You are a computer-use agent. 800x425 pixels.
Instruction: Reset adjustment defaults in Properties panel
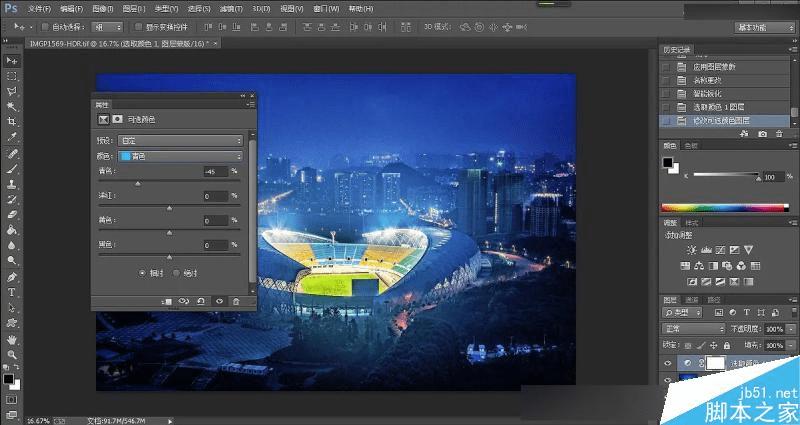click(201, 302)
